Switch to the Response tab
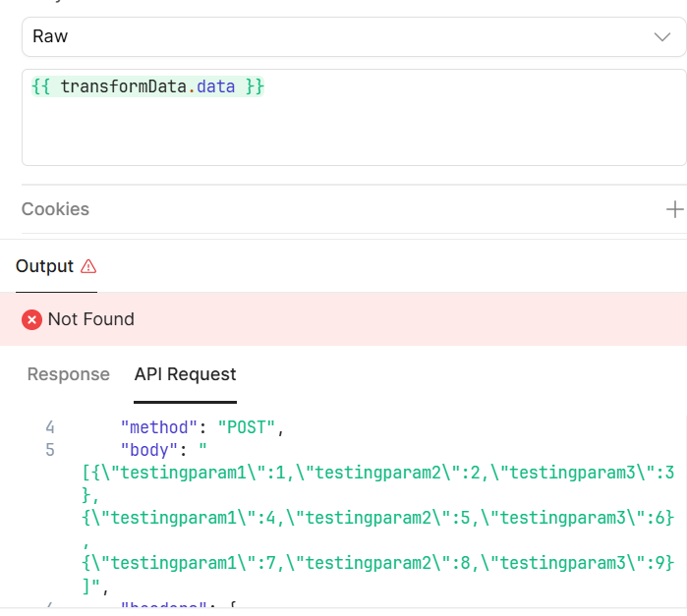Image resolution: width=687 pixels, height=616 pixels. pos(68,374)
